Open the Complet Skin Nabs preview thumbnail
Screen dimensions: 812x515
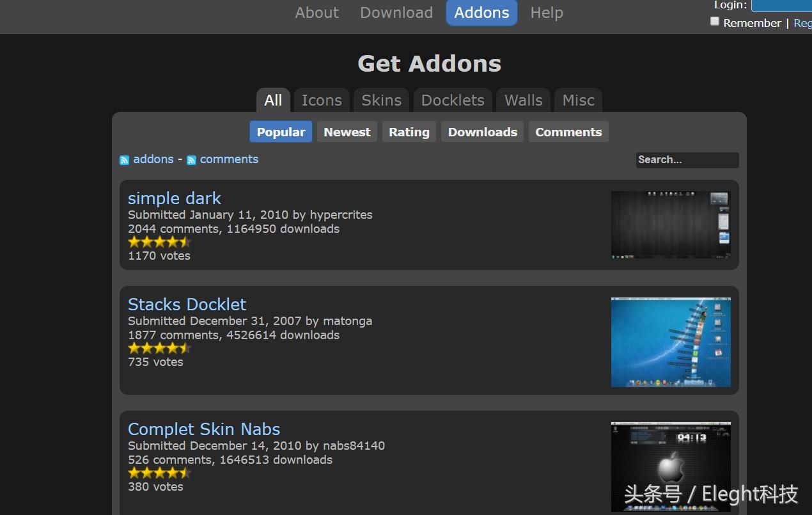tap(671, 466)
